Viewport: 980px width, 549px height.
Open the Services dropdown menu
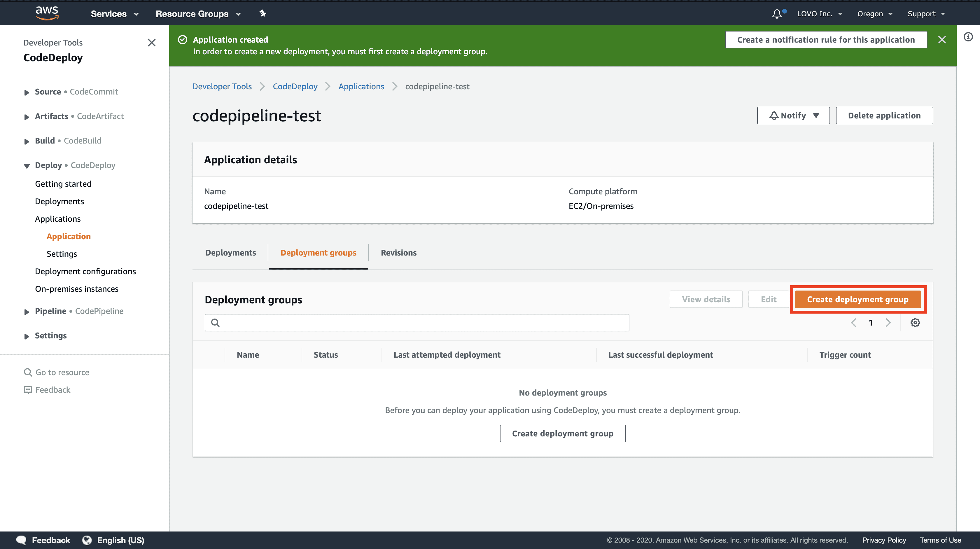pos(115,14)
